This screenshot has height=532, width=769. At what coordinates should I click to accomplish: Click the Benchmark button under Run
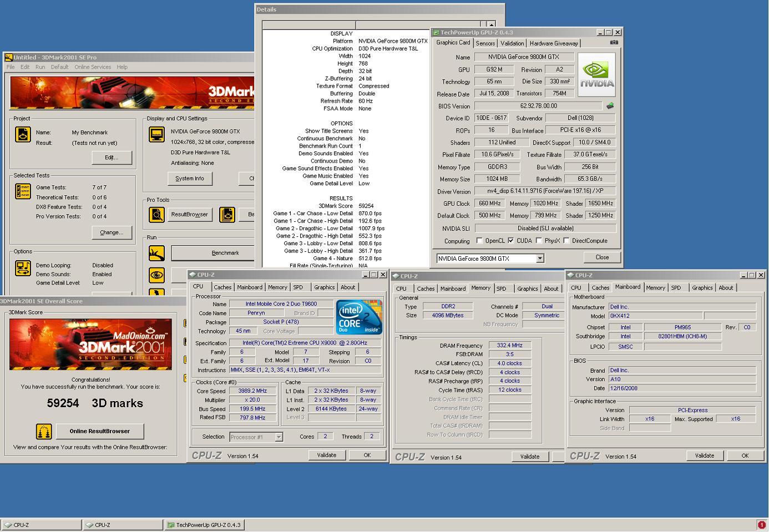point(213,253)
